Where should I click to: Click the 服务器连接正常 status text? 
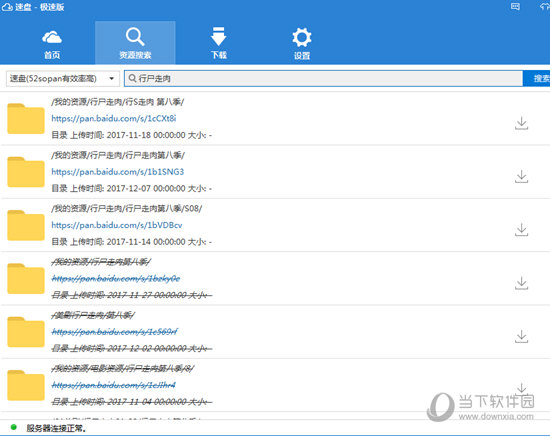coord(56,428)
